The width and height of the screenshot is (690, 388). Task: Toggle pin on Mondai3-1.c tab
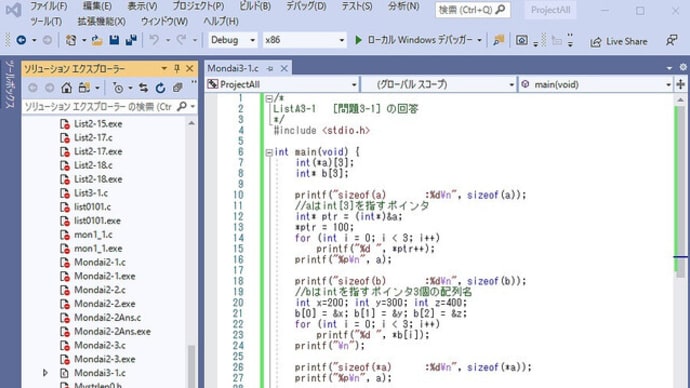point(270,69)
